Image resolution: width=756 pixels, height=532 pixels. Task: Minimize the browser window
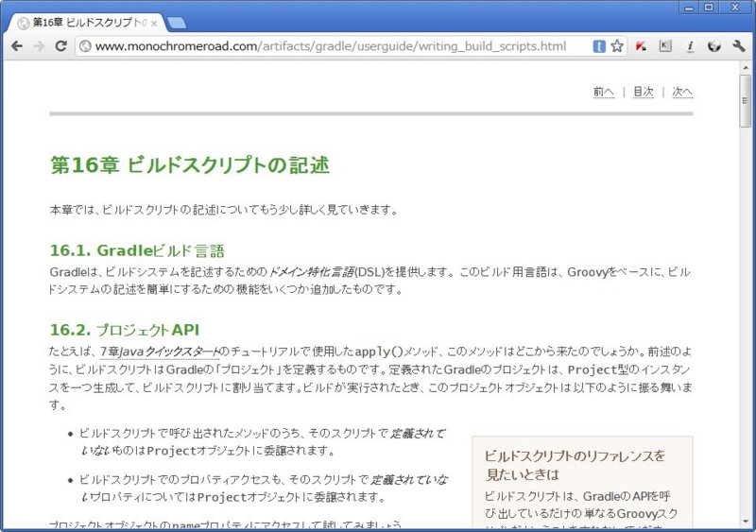tap(690, 7)
